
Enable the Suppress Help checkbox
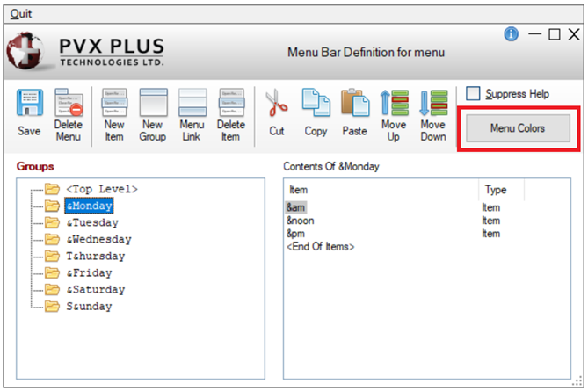pyautogui.click(x=474, y=93)
